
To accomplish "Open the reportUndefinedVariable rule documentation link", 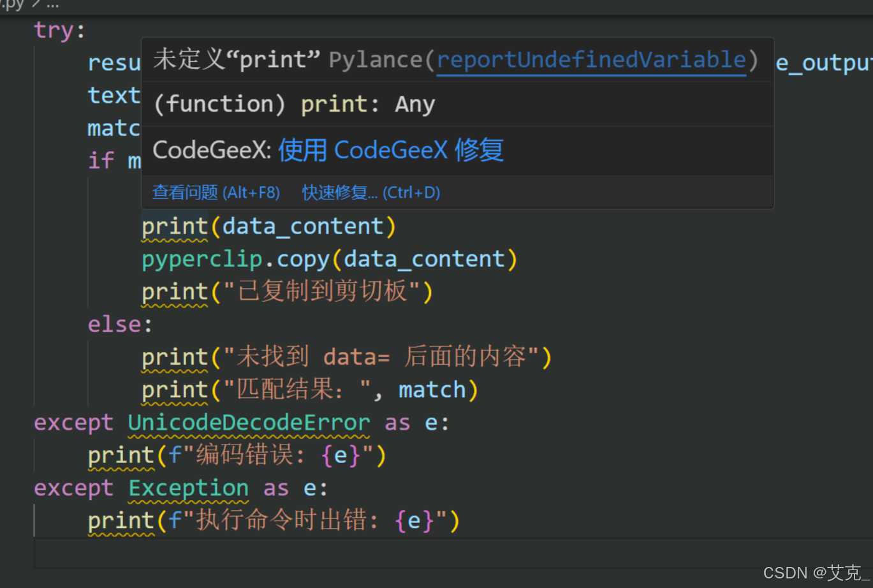I will coord(591,59).
